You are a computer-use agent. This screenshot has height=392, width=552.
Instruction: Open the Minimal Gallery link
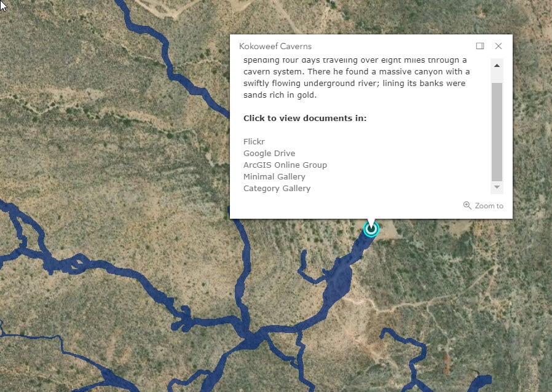pos(274,177)
